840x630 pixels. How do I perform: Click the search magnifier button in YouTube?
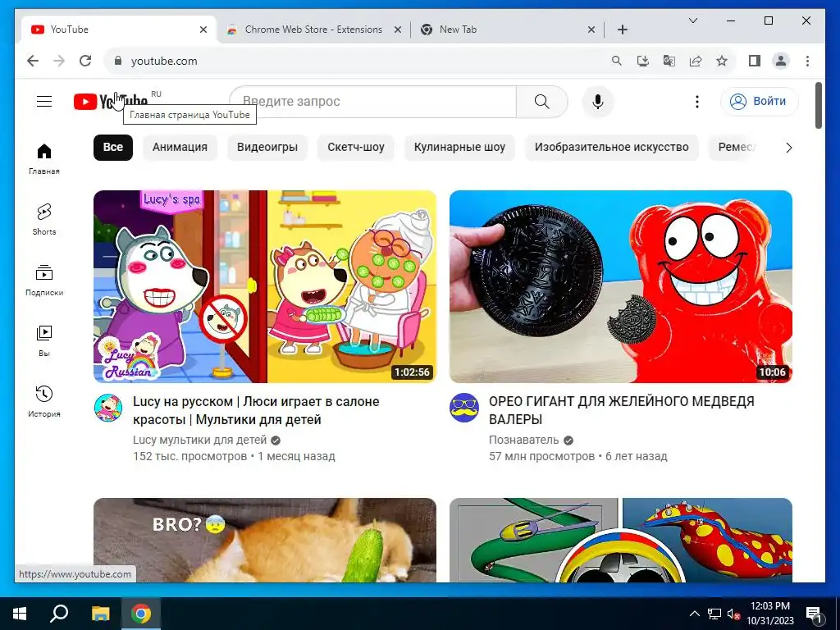tap(541, 101)
